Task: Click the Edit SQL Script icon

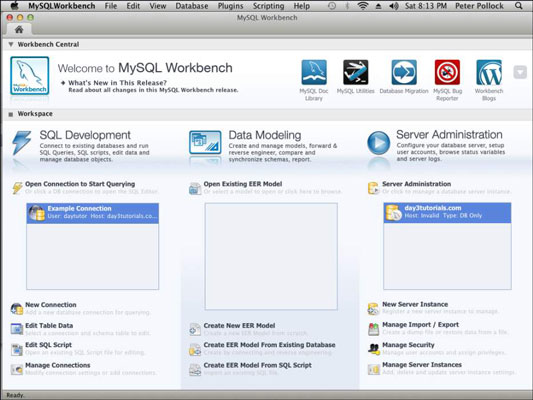Action: click(x=17, y=349)
